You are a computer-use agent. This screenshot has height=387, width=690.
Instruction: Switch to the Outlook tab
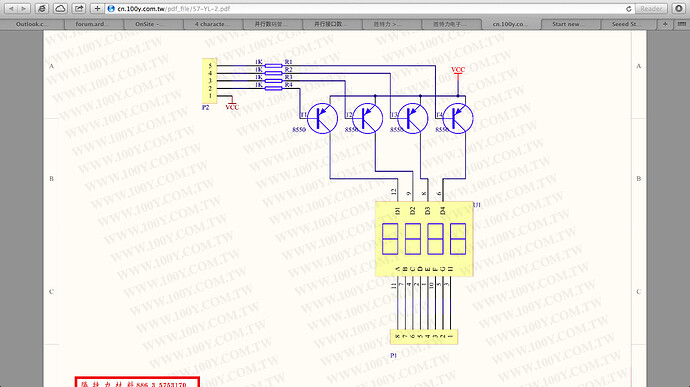[32, 24]
